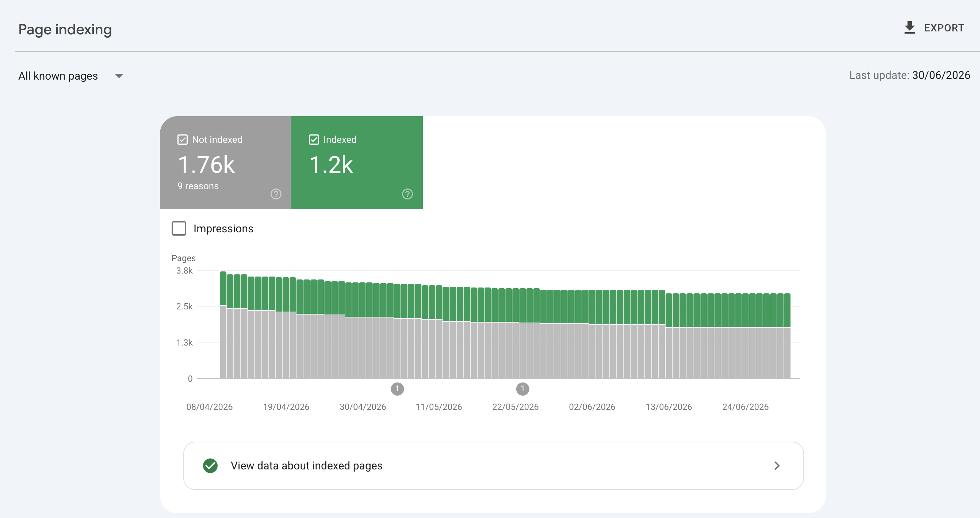Click the EXPORT button label

(944, 28)
